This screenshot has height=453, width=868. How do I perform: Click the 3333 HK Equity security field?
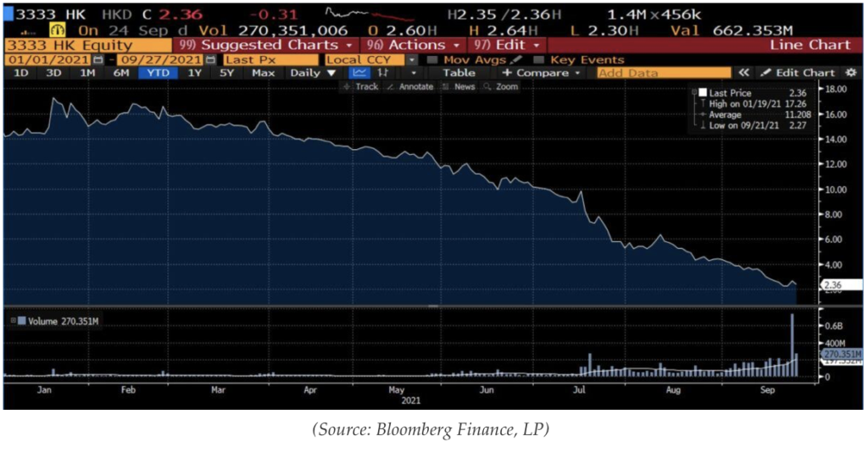click(x=87, y=46)
